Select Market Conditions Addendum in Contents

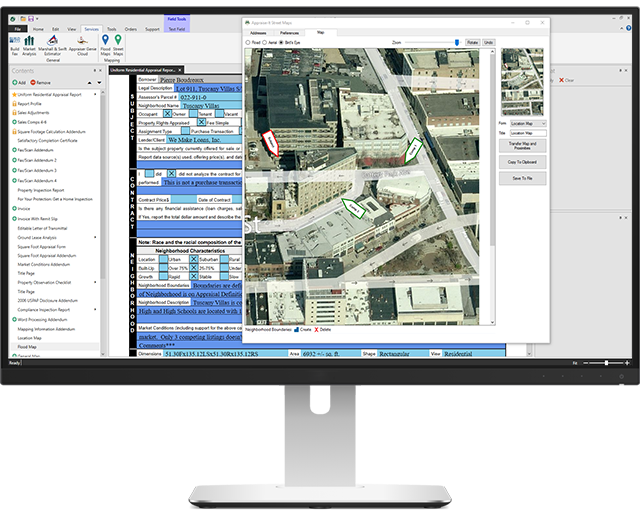[x=44, y=265]
